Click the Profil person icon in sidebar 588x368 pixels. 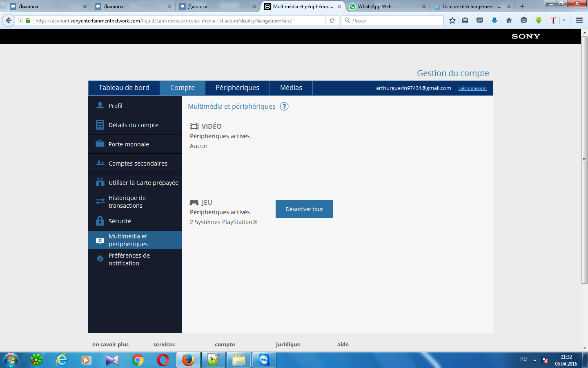tap(100, 105)
